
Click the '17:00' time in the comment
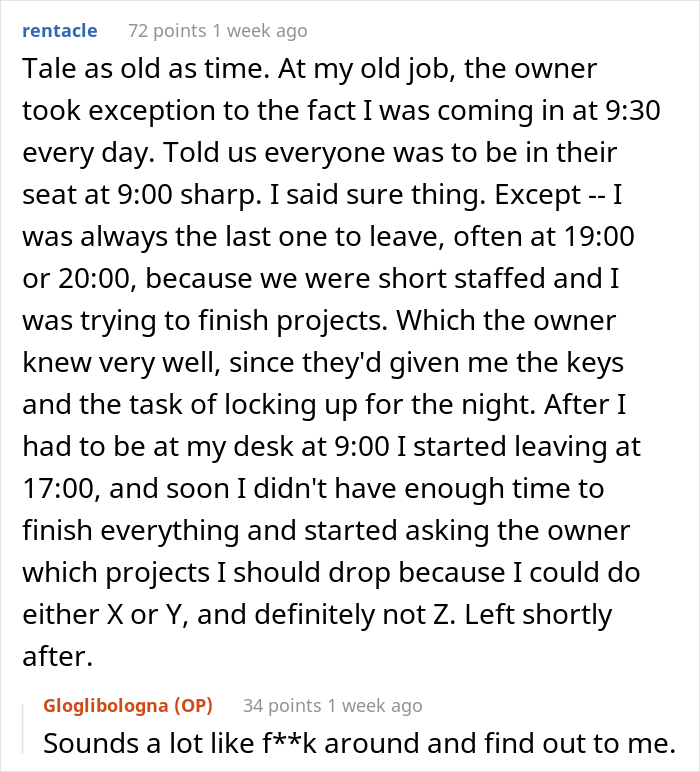(58, 489)
